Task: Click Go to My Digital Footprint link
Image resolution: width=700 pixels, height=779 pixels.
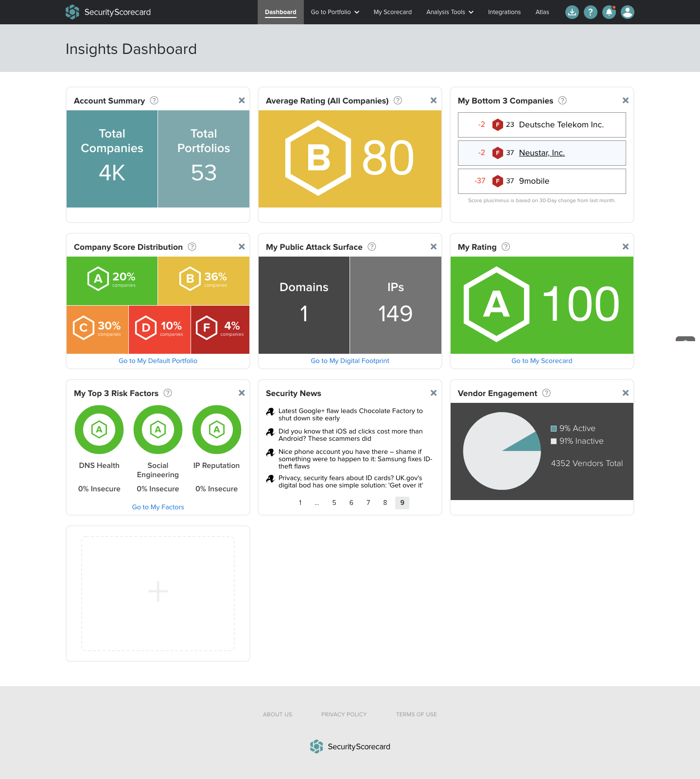Action: pyautogui.click(x=350, y=361)
